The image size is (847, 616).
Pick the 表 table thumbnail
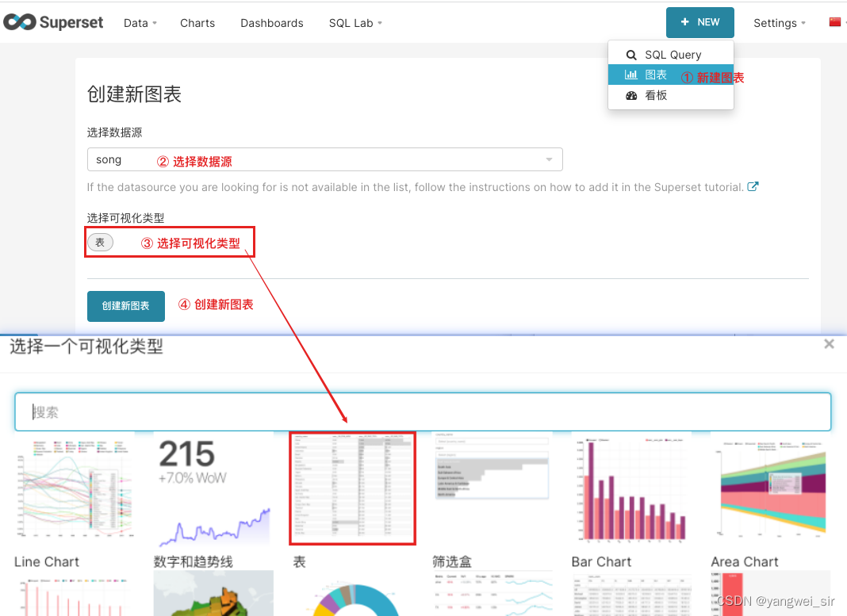click(x=353, y=488)
